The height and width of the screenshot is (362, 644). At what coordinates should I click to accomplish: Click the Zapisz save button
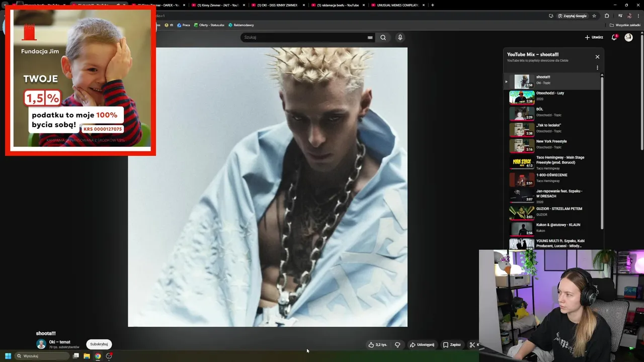pyautogui.click(x=452, y=345)
